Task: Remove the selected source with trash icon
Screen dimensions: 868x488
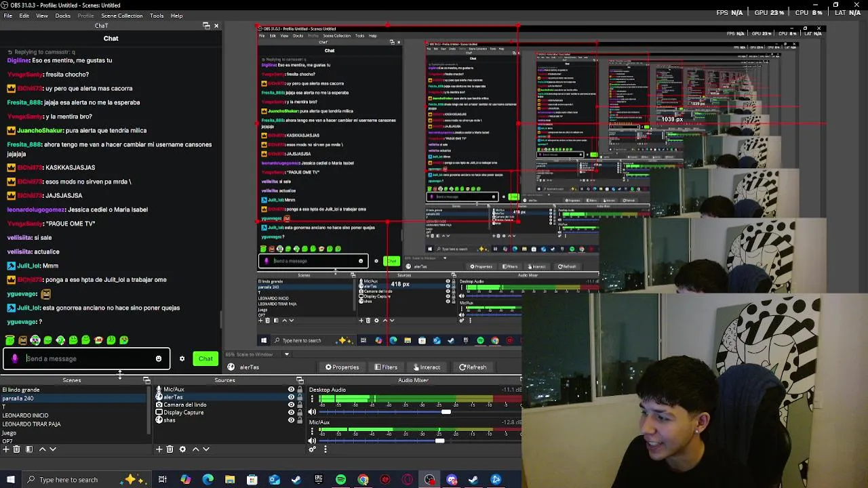Action: coord(170,449)
